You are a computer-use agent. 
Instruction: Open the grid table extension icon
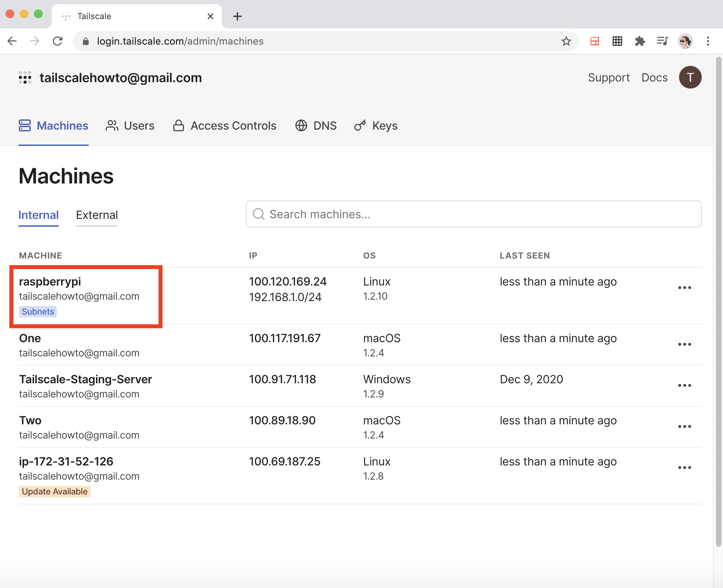point(617,41)
